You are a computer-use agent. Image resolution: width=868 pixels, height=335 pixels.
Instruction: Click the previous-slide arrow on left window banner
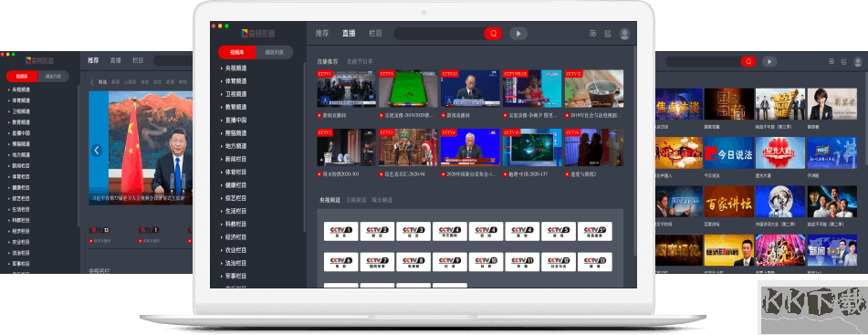click(97, 150)
